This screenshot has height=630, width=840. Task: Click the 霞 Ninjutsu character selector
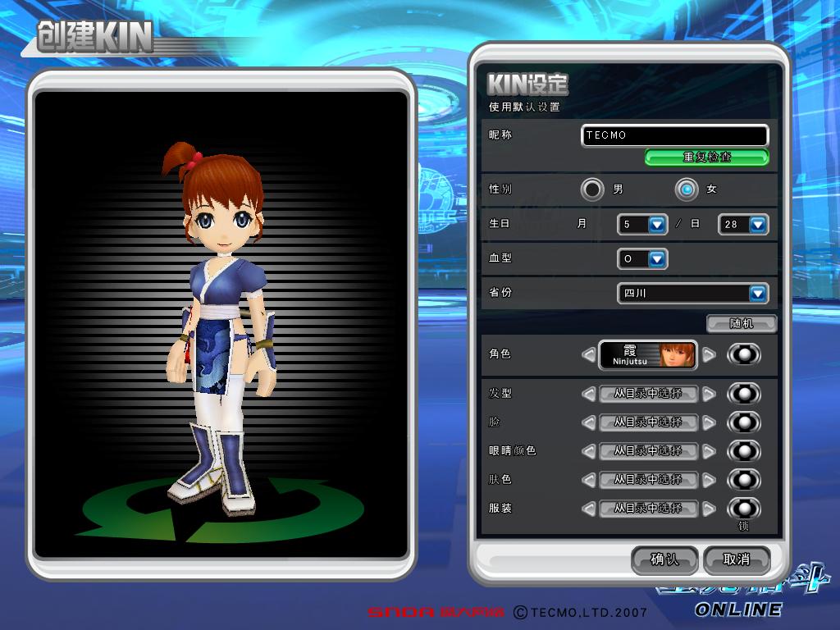(648, 354)
